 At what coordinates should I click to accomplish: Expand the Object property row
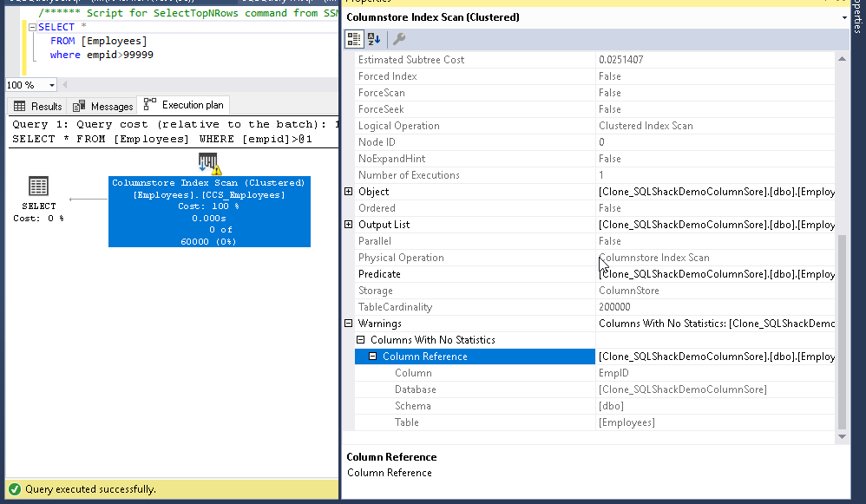pyautogui.click(x=349, y=192)
